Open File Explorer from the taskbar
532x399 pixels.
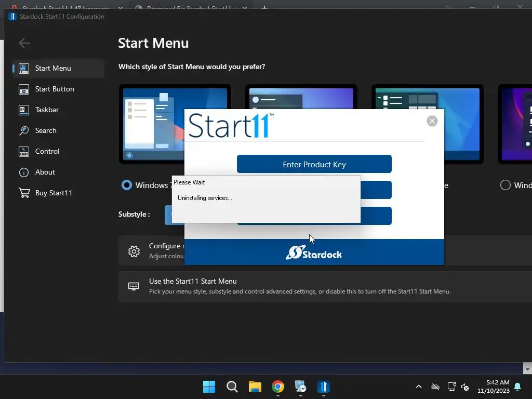255,387
